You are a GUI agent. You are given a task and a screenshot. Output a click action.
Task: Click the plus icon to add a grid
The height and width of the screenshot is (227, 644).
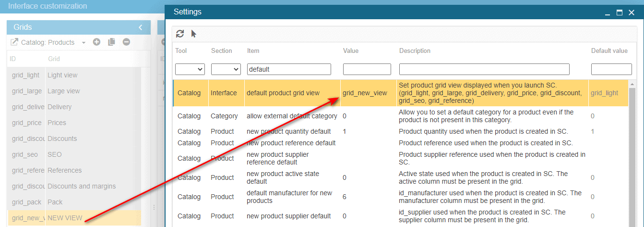(x=96, y=42)
